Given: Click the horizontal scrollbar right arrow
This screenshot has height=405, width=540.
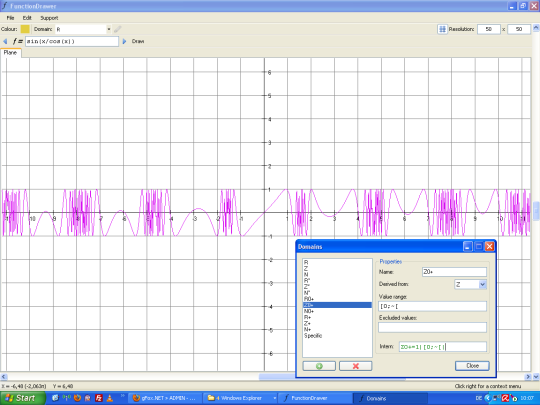Looking at the screenshot, I should point(528,376).
